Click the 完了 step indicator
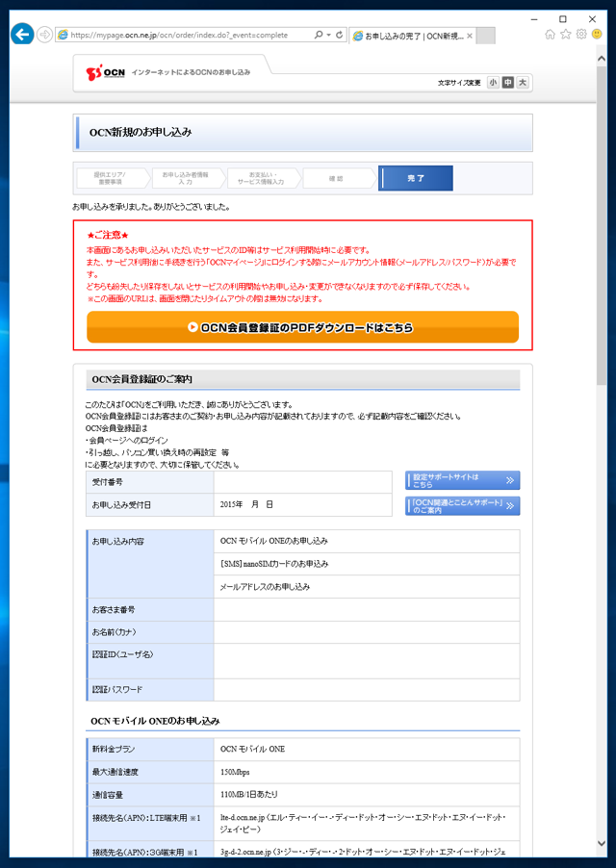The width and height of the screenshot is (616, 868). coord(416,178)
